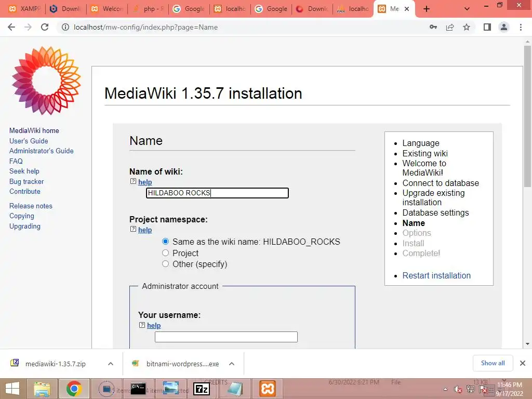Open the User's Guide link

pos(29,141)
